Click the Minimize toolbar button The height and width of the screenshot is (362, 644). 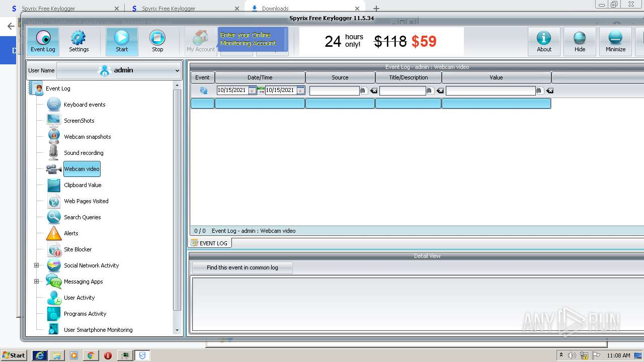coord(615,41)
